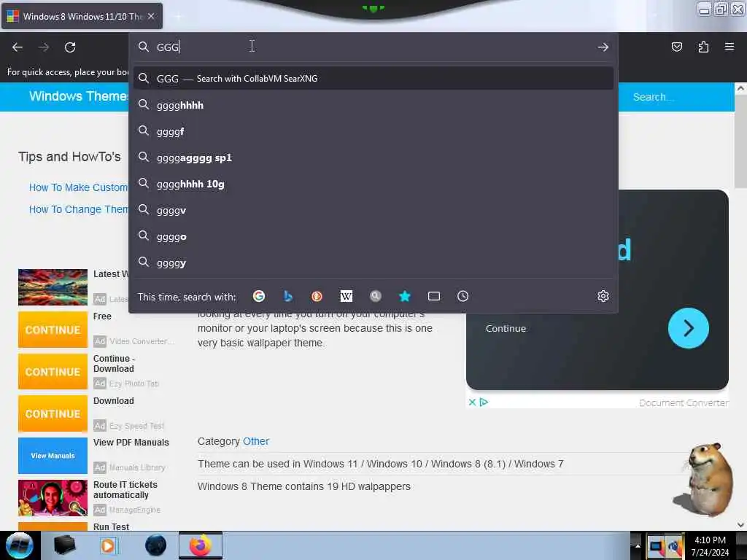The image size is (747, 560).
Task: Search this time with Google
Action: point(259,296)
